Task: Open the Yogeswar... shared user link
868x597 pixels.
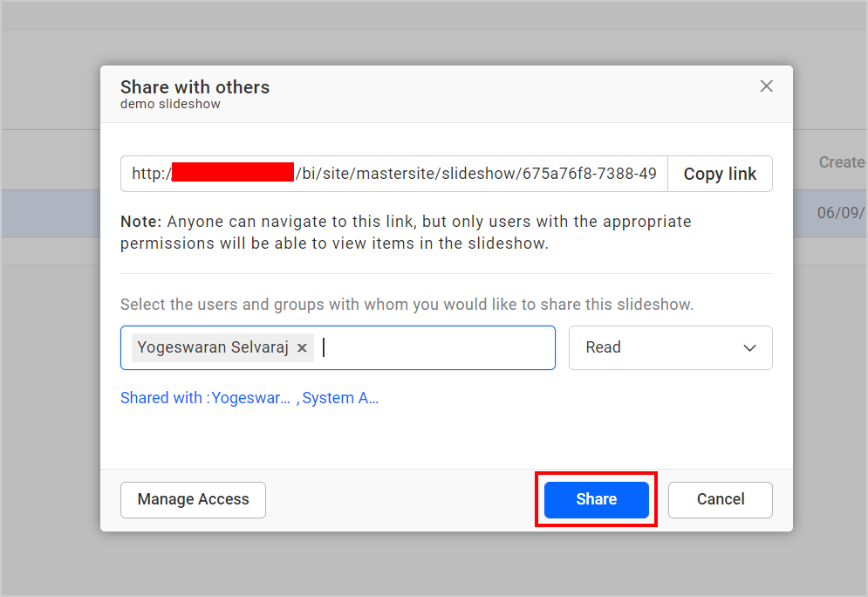Action: [x=252, y=397]
